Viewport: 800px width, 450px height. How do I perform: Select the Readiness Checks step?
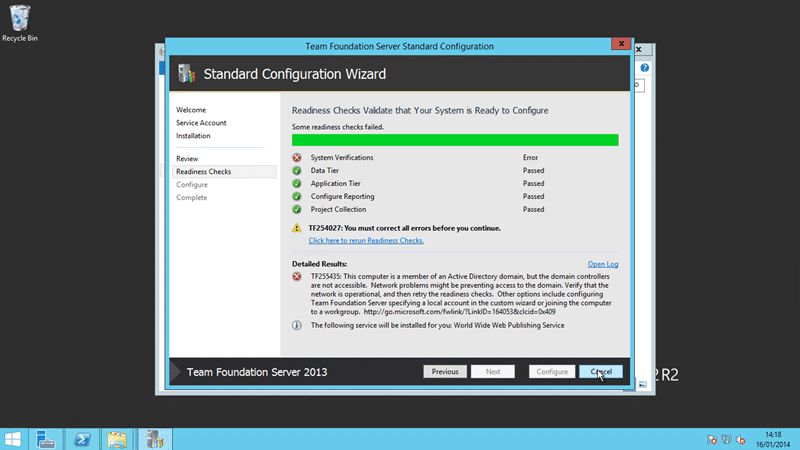[224, 171]
